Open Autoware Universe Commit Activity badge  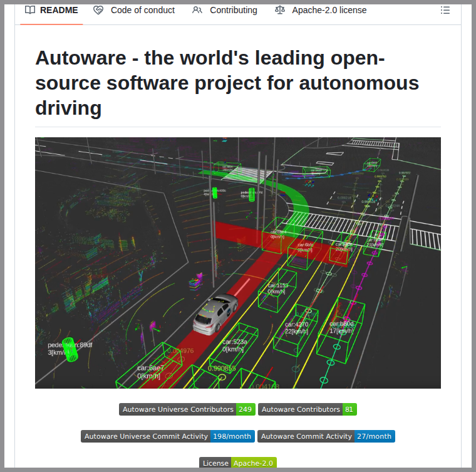(x=168, y=436)
